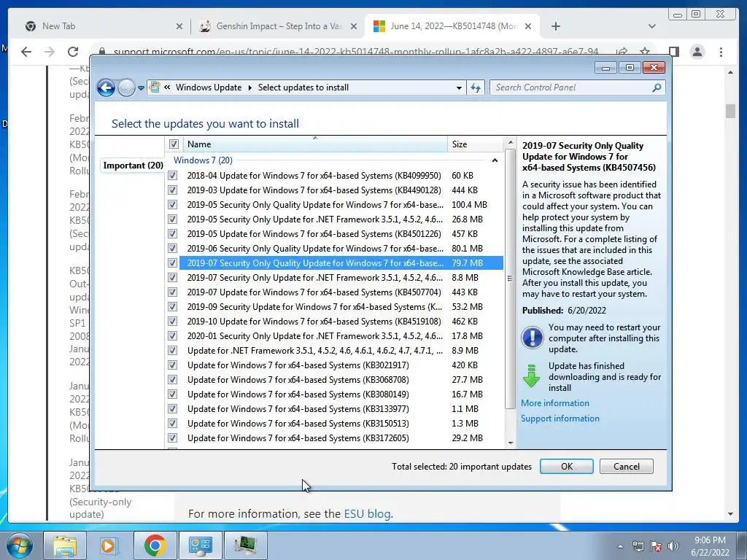The width and height of the screenshot is (747, 560).
Task: Open the Windows Start menu
Action: tap(20, 545)
